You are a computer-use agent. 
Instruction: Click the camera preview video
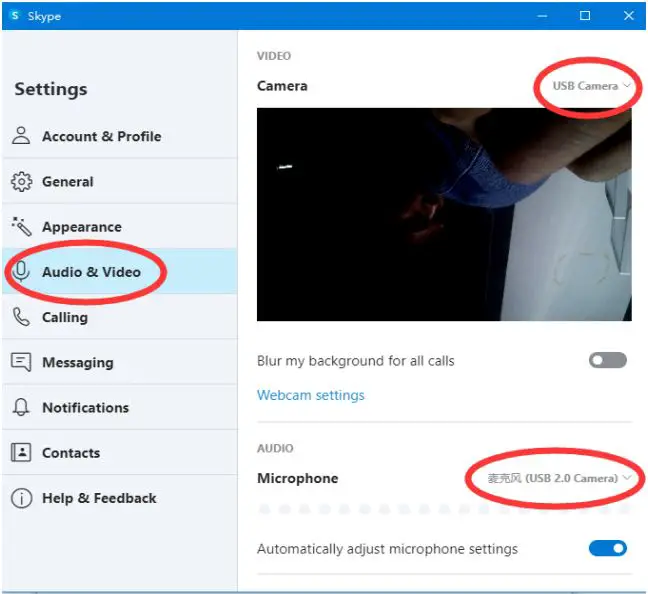tap(444, 214)
